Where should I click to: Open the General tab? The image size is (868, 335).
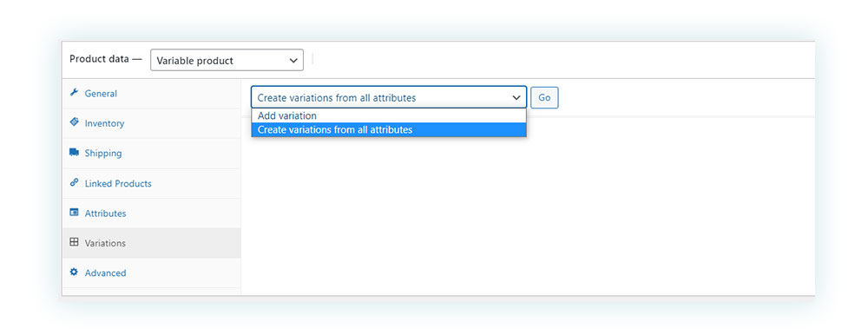(x=152, y=94)
